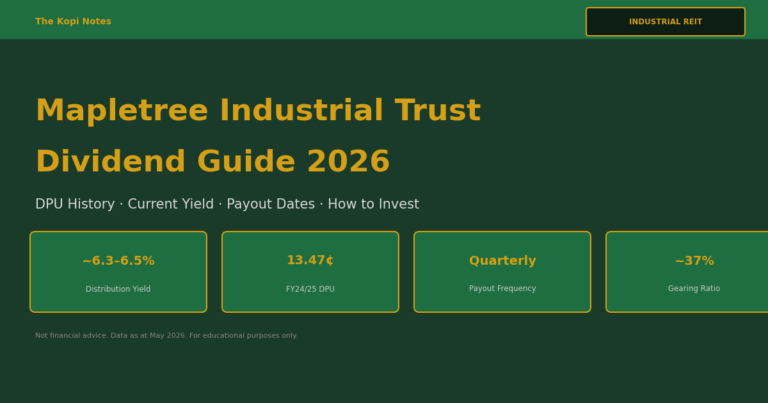Image resolution: width=768 pixels, height=403 pixels.
Task: Click the Dividend Guide 2026 heading line
Action: [x=213, y=161]
